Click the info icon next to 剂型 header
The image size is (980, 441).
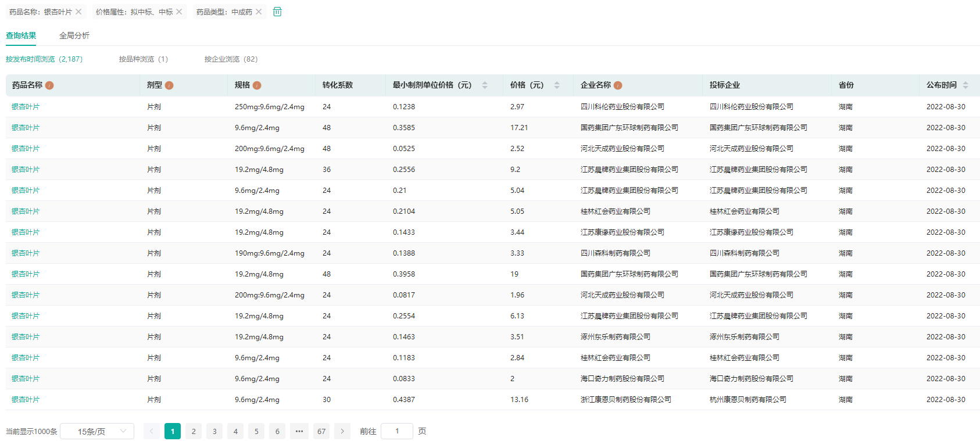pos(169,85)
